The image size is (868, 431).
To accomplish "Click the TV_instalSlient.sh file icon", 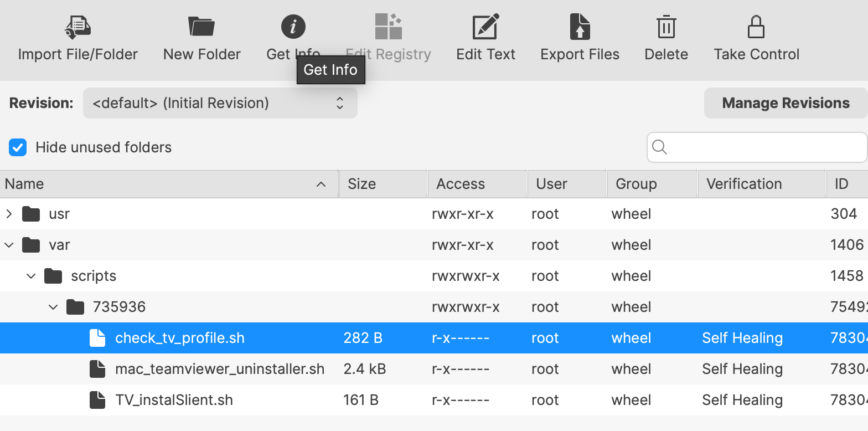I will [x=97, y=400].
